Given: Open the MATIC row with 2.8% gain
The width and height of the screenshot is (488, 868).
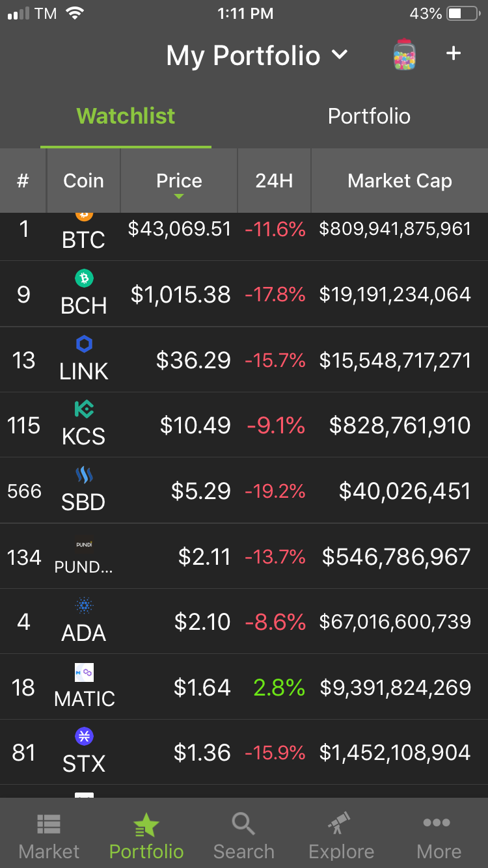Looking at the screenshot, I should (x=244, y=687).
